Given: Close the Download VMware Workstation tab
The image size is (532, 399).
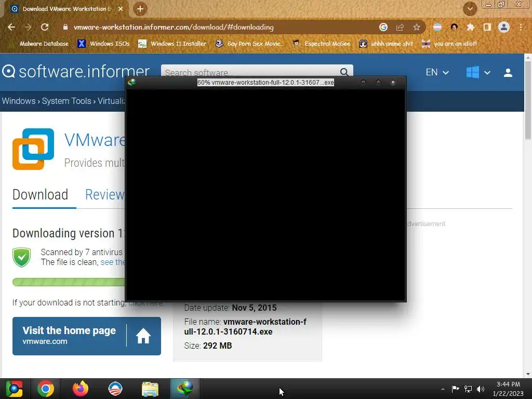Looking at the screenshot, I should coord(121,9).
